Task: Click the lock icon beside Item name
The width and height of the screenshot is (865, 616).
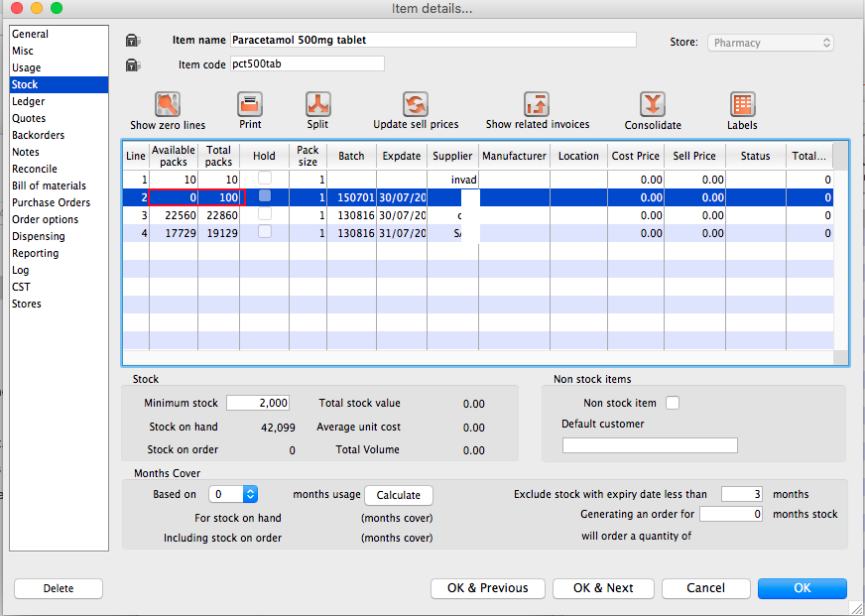Action: (133, 41)
